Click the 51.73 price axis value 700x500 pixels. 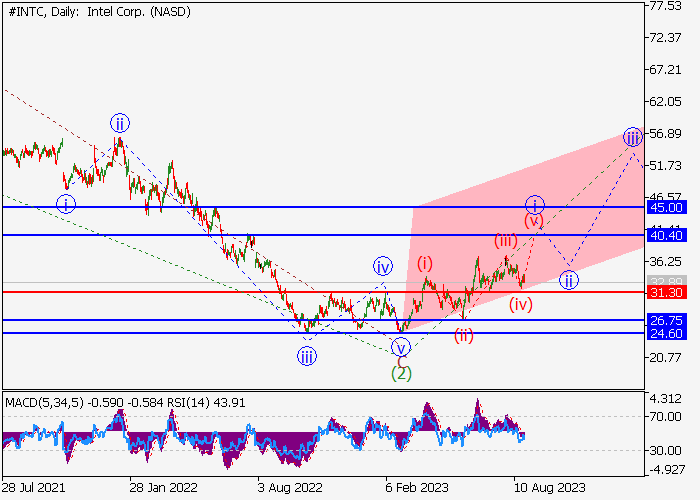coord(666,166)
